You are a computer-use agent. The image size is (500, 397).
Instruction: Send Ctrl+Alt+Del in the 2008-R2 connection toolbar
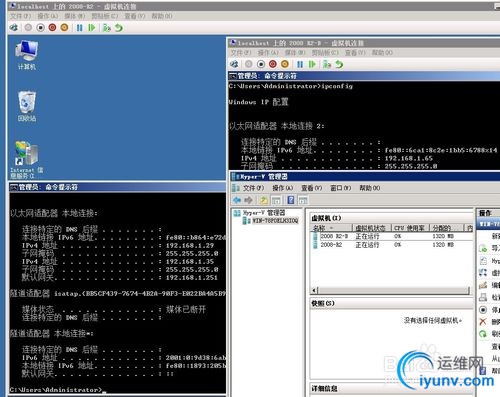click(14, 27)
